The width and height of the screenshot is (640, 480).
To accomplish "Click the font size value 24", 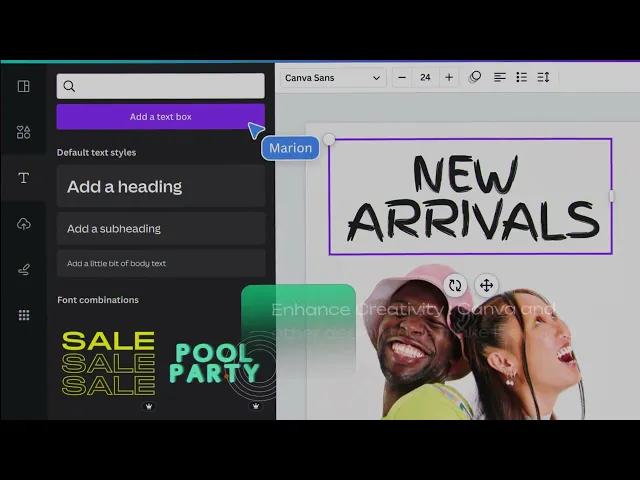I will point(425,78).
